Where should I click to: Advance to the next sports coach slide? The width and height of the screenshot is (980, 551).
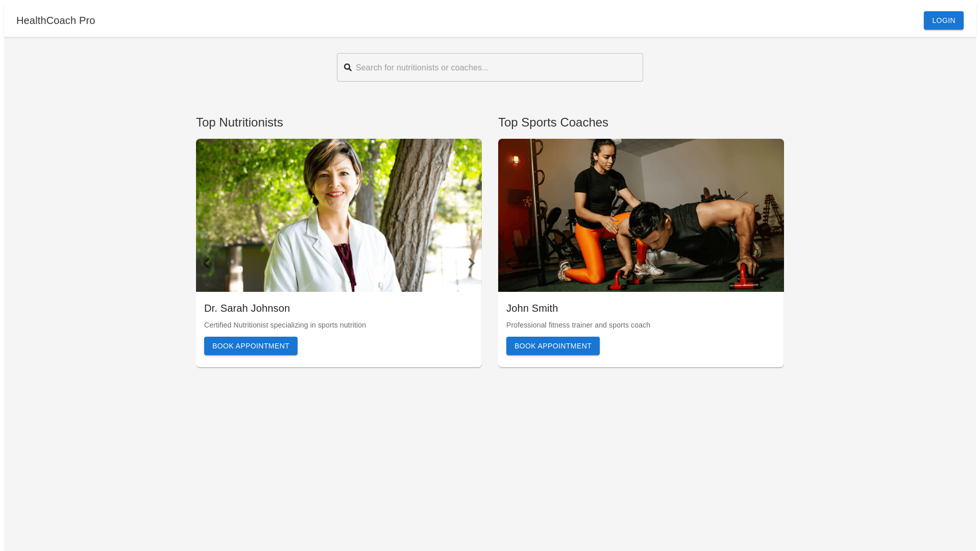774,263
